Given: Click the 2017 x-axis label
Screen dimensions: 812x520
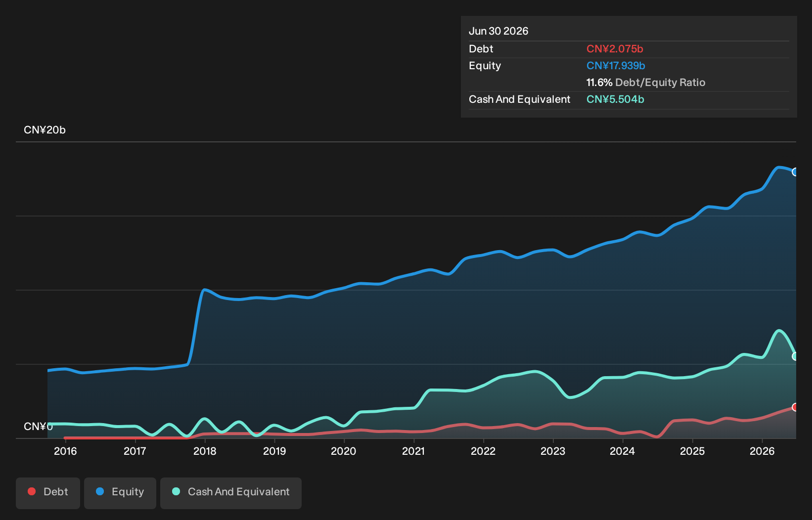Looking at the screenshot, I should (135, 451).
